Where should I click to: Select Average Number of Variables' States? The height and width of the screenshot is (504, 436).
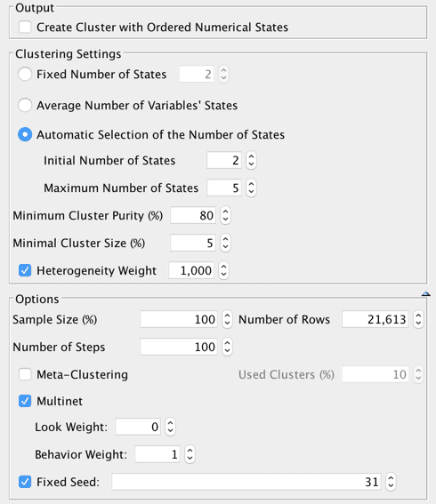click(25, 105)
